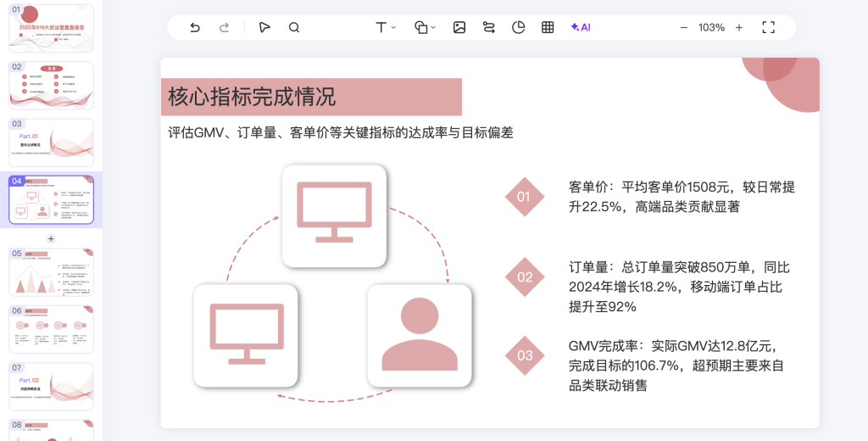Select the title 核心指标完成情况
The width and height of the screenshot is (868, 441).
252,97
